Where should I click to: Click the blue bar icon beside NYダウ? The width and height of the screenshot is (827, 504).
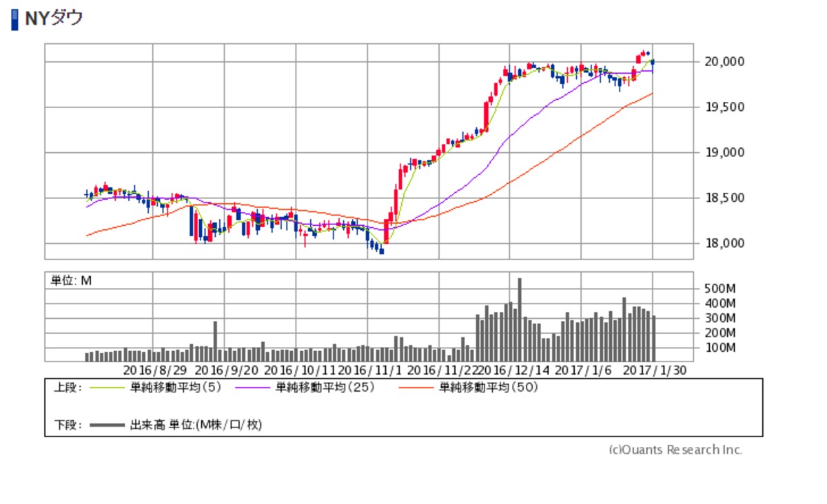point(15,19)
